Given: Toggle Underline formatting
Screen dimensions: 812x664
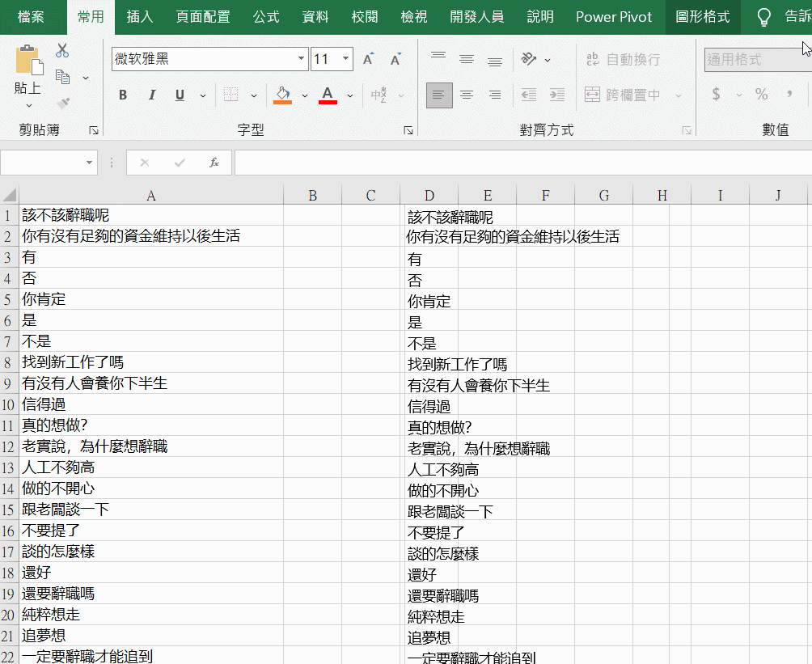Looking at the screenshot, I should pos(180,95).
